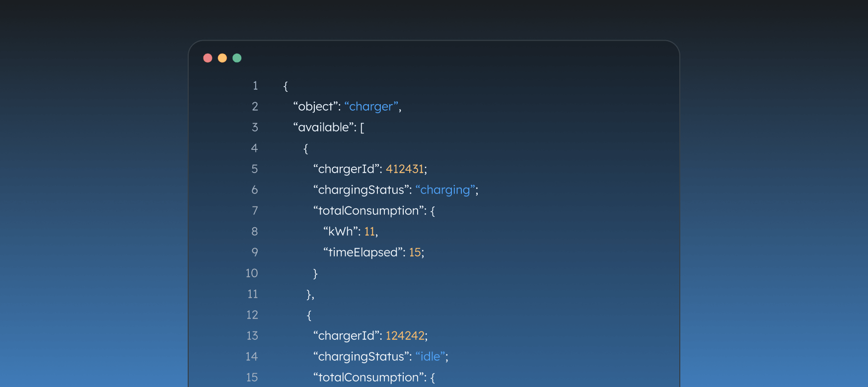Screen dimensions: 868x387
Task: Select the "object" key on line 2
Action: (315, 107)
